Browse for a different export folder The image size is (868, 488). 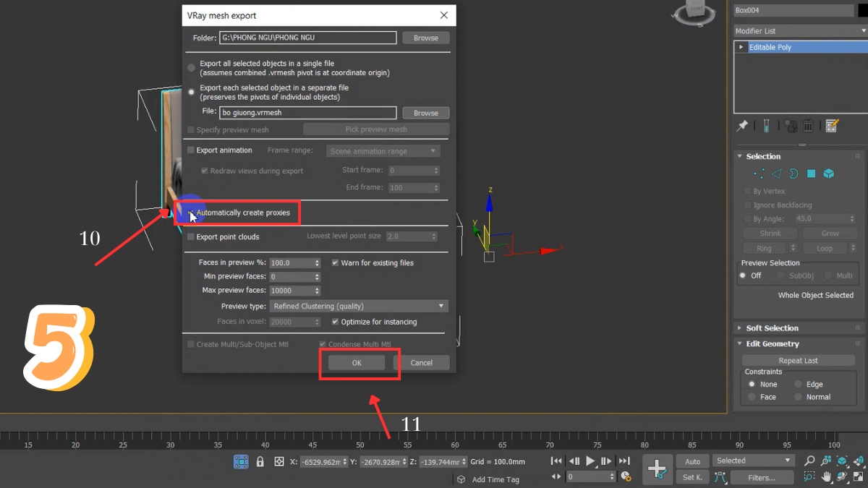[425, 38]
